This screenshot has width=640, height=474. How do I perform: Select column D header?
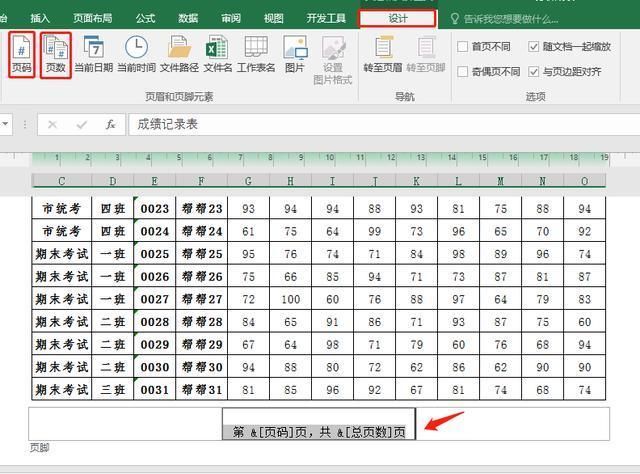point(113,181)
